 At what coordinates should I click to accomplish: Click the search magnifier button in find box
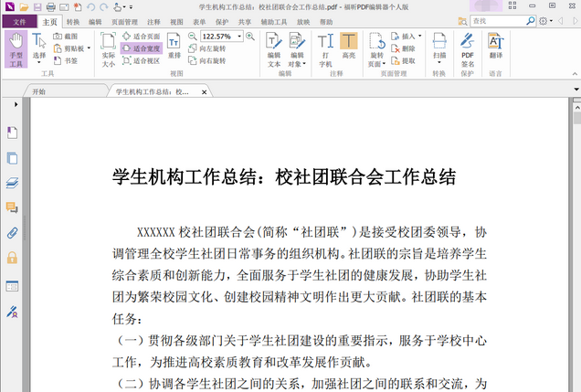[x=531, y=21]
